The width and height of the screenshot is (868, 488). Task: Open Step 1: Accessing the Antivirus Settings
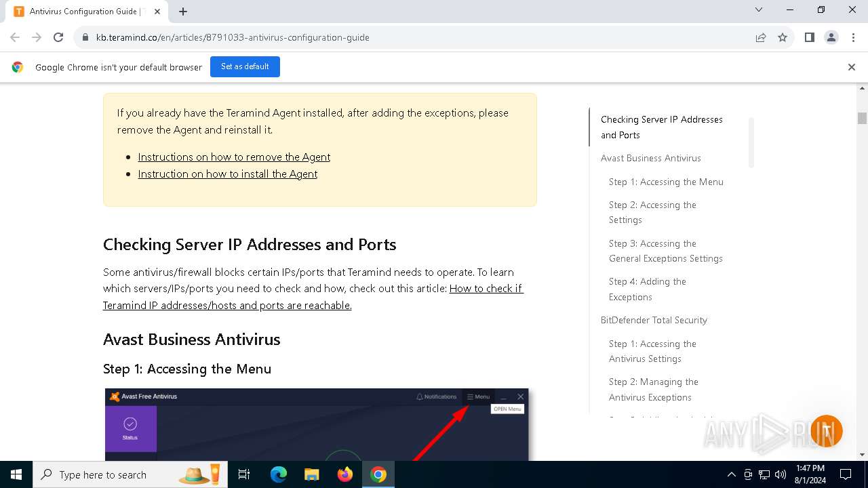tap(652, 351)
